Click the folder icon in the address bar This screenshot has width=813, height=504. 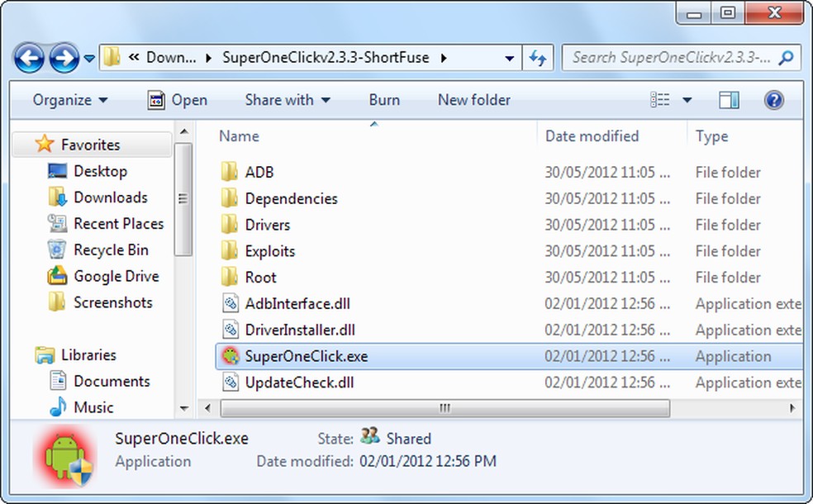[x=112, y=57]
